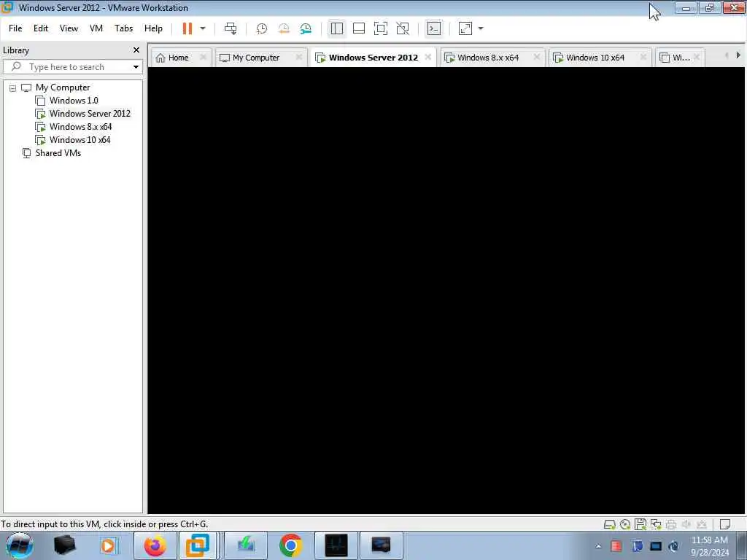The height and width of the screenshot is (560, 747).
Task: Open the Windows Start menu
Action: point(19,545)
